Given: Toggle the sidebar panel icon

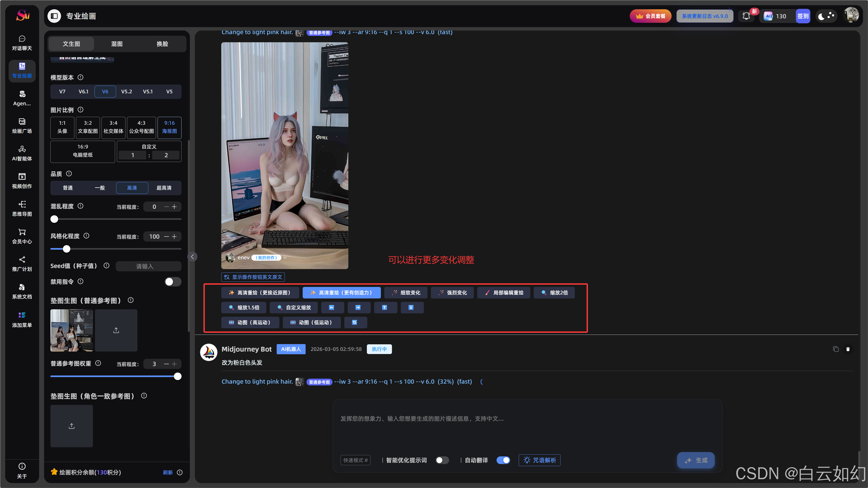Looking at the screenshot, I should pos(54,16).
